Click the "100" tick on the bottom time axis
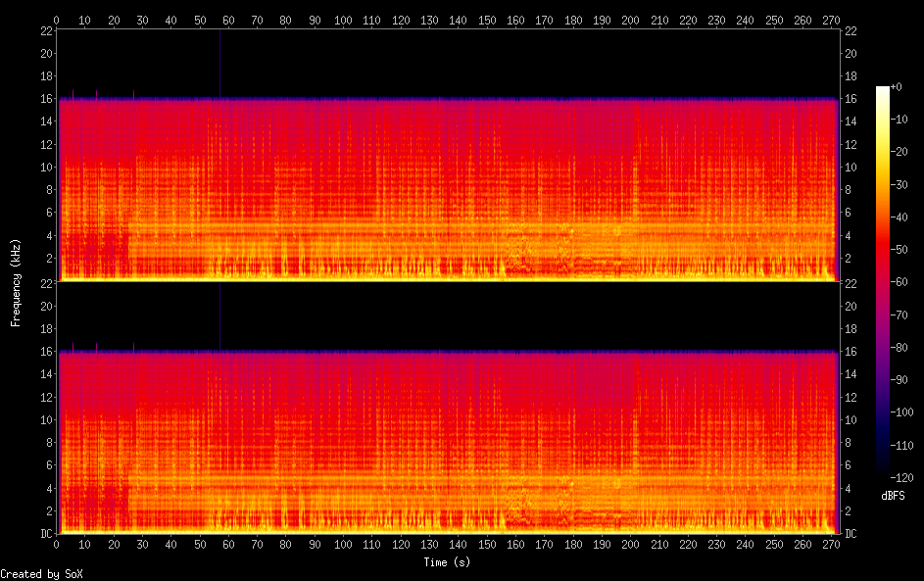The width and height of the screenshot is (924, 581). 343,545
